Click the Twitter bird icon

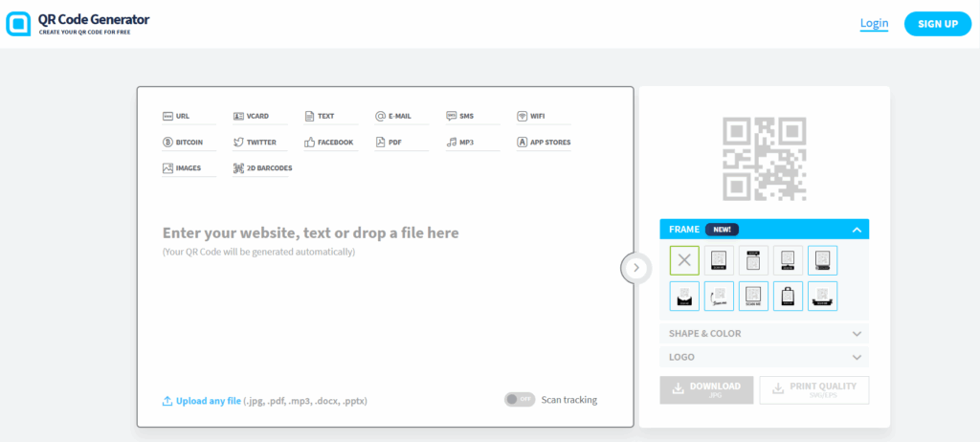(238, 143)
